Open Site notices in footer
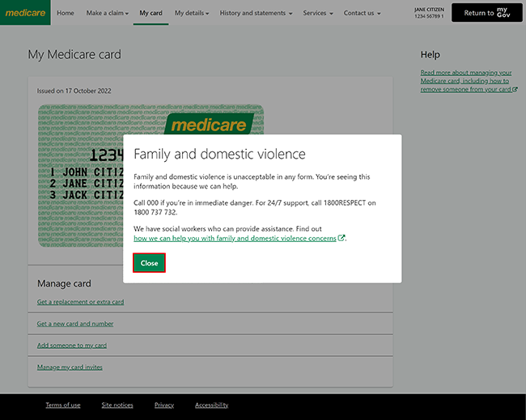This screenshot has height=420, width=526. 117,405
